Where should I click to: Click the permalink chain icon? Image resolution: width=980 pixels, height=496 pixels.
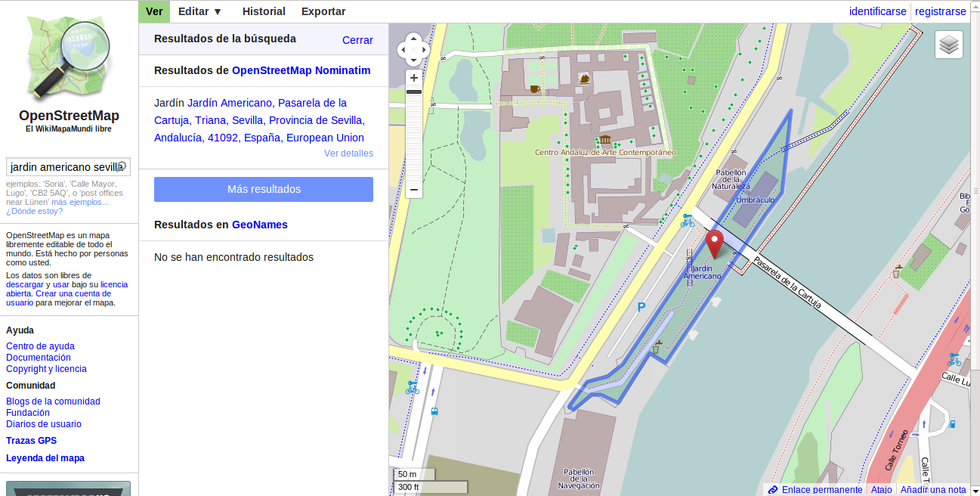tap(773, 490)
